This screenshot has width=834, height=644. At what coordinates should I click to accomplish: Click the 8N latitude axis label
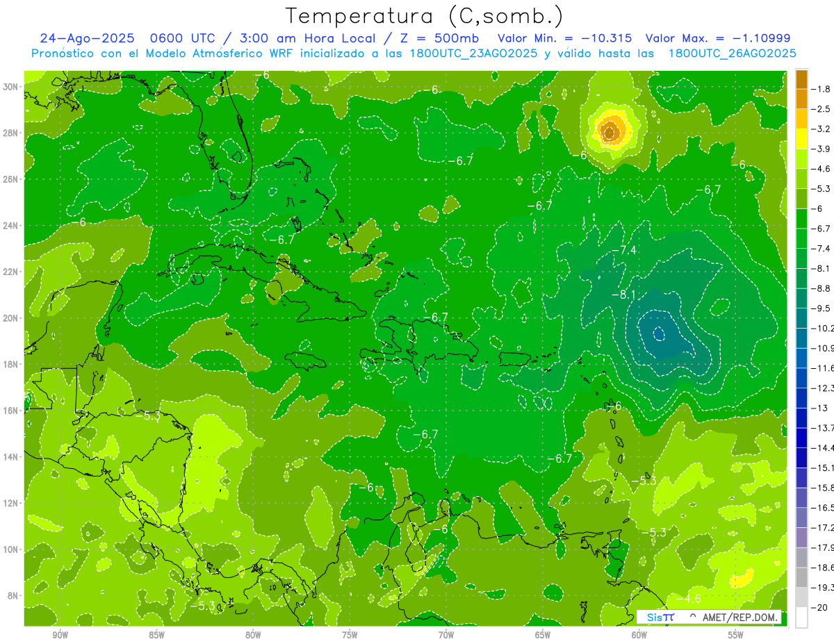tap(14, 595)
